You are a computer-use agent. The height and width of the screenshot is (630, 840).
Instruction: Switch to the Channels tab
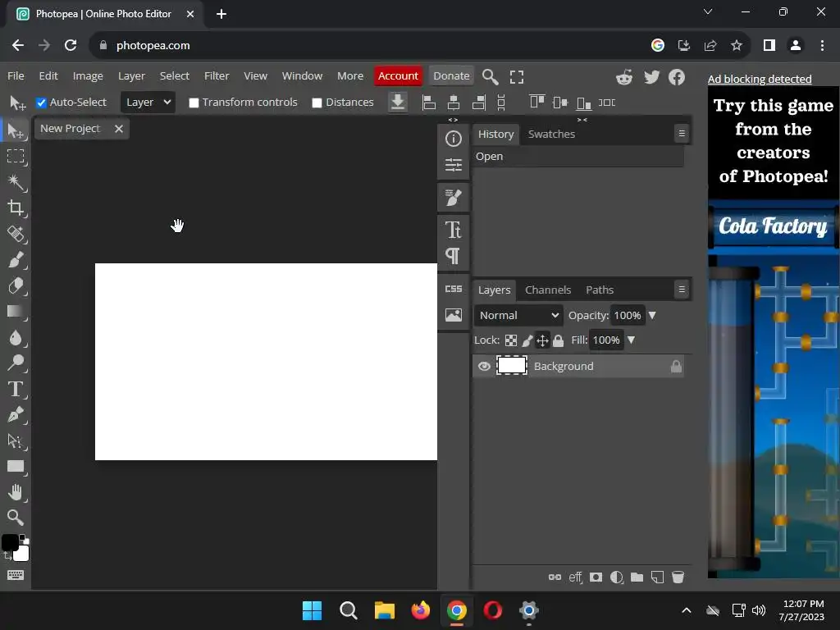tap(547, 290)
